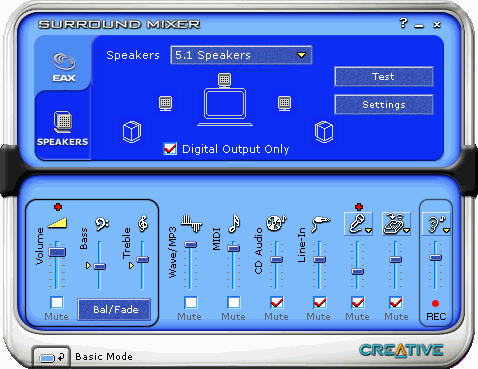Click the Help question mark

(x=403, y=23)
